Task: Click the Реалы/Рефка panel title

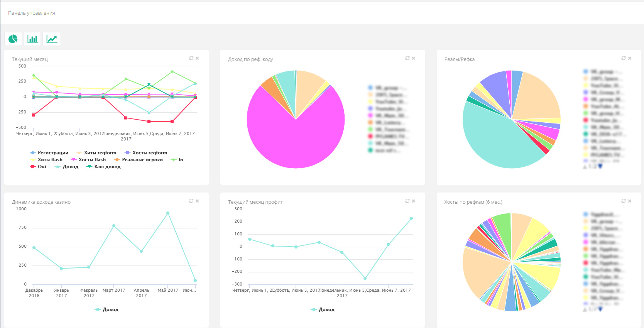Action: [x=460, y=59]
